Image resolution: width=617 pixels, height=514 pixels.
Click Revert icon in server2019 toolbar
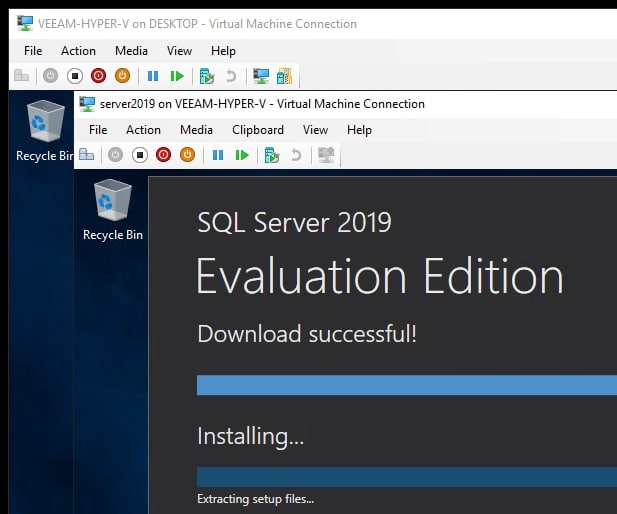pyautogui.click(x=296, y=155)
